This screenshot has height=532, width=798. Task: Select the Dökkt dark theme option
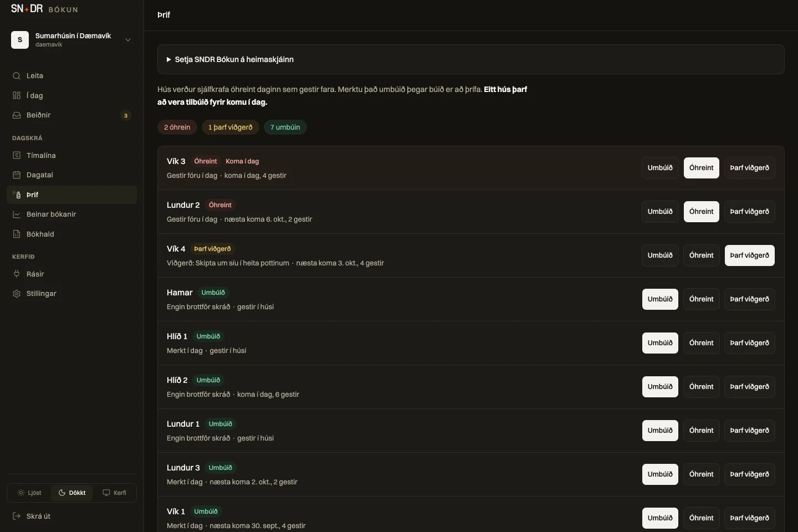coord(72,493)
